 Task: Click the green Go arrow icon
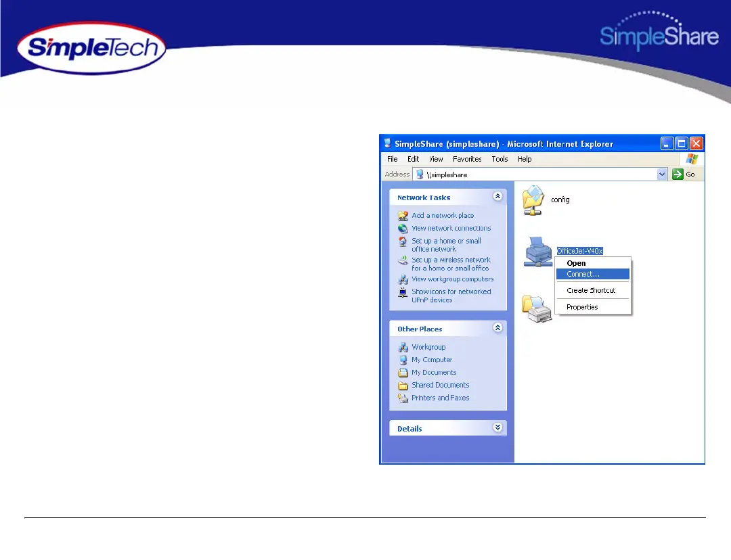678,174
